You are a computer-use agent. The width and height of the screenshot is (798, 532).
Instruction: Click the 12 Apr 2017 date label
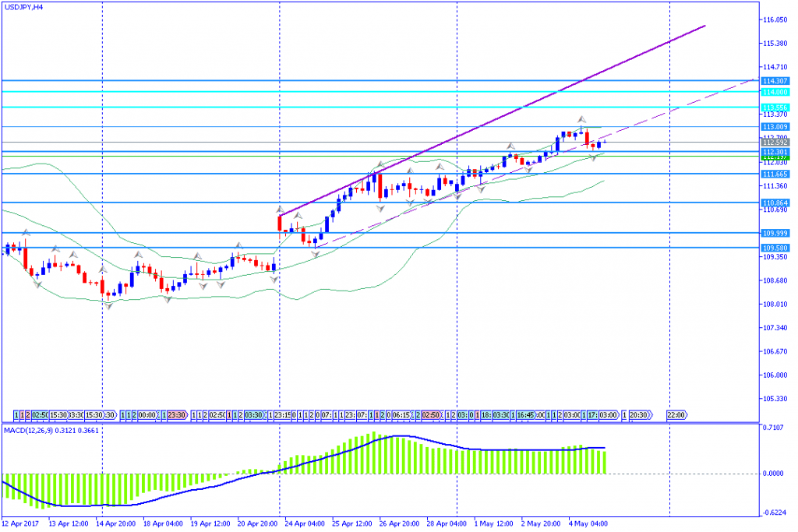click(20, 524)
